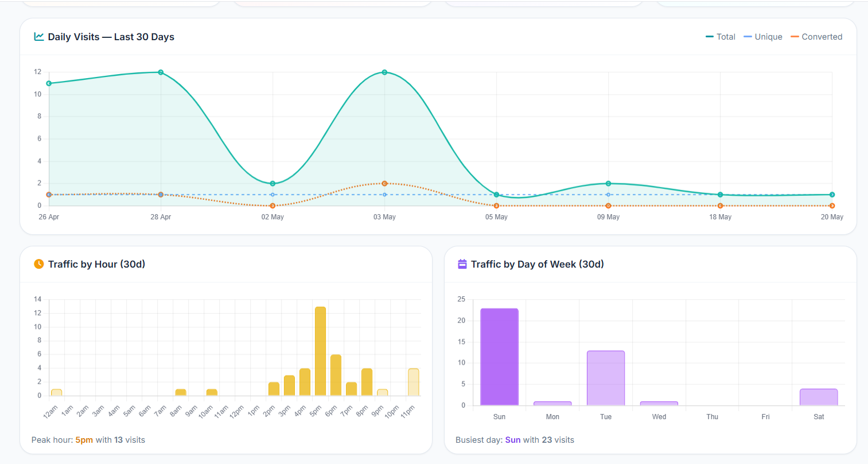Toggle the Unique series in legend
The width and height of the screenshot is (868, 464).
pos(763,37)
